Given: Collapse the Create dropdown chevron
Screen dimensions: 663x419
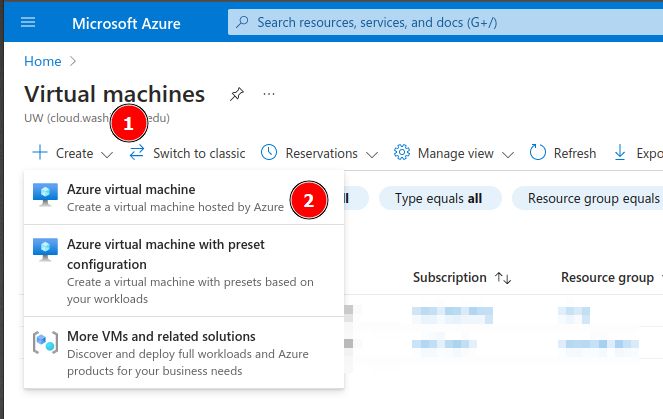Looking at the screenshot, I should (x=107, y=154).
